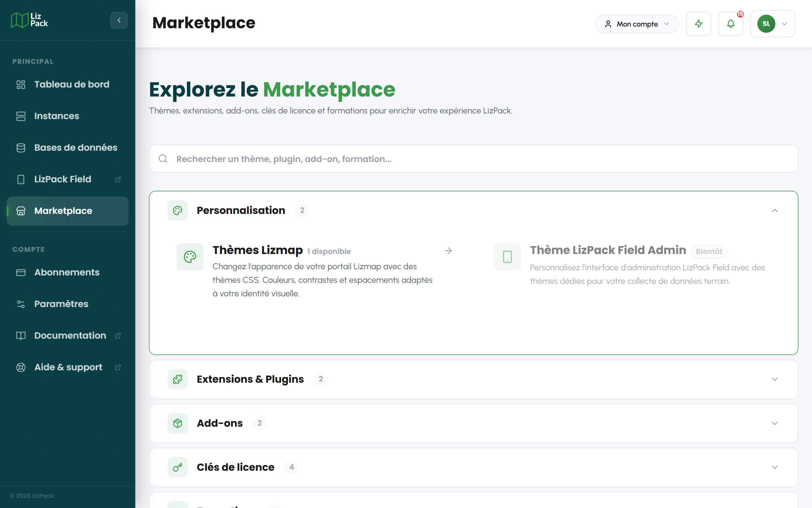
Task: Click the Abonnements card icon
Action: [x=21, y=272]
